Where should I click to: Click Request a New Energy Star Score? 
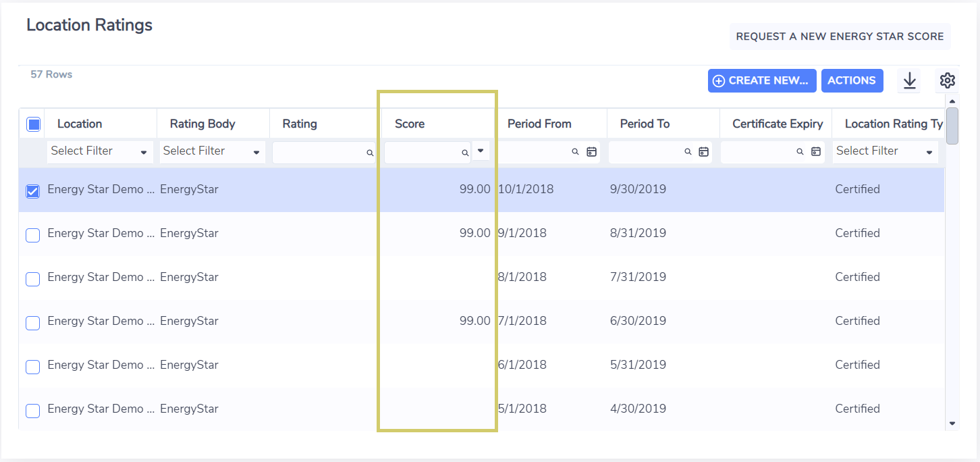[840, 36]
